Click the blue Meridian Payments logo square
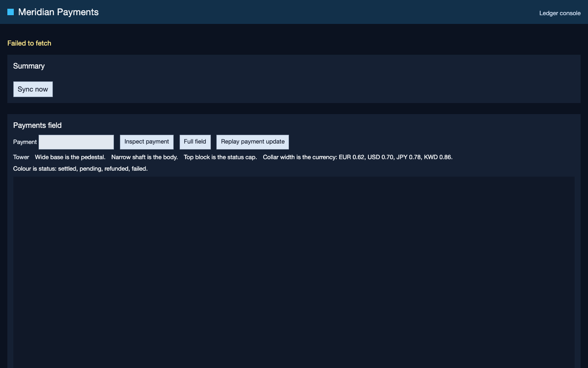 click(x=10, y=12)
